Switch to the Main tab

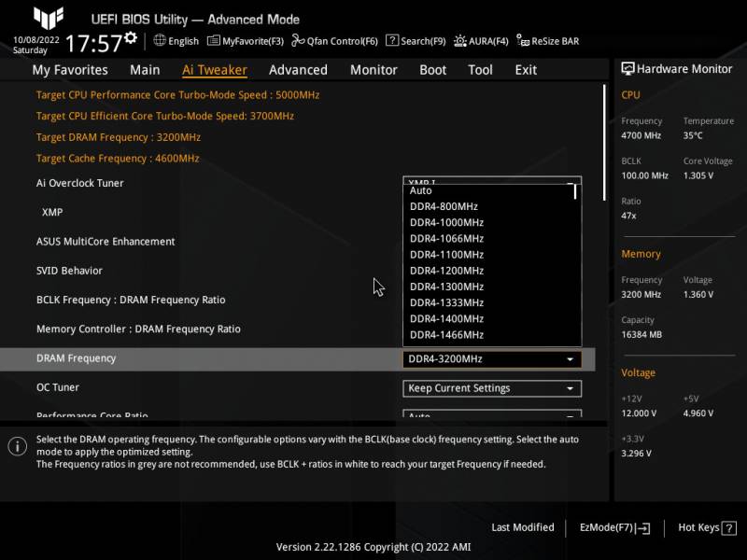(x=145, y=70)
